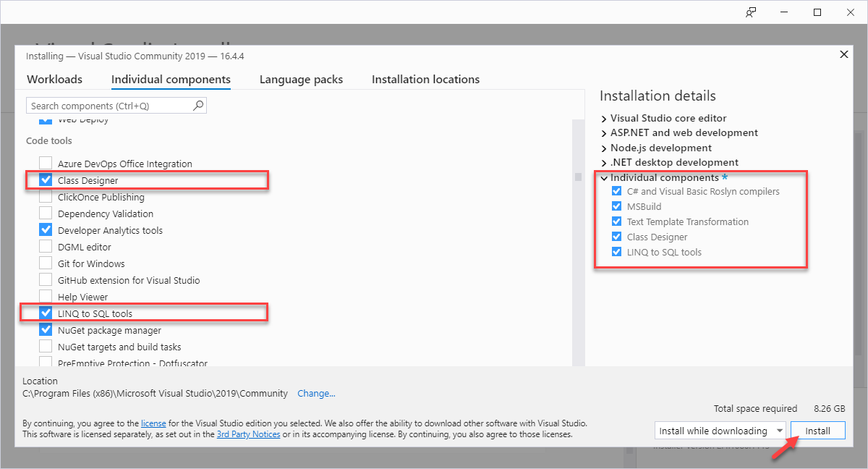Screen dimensions: 868x469
Task: Enable the Git for Windows component
Action: [x=46, y=263]
